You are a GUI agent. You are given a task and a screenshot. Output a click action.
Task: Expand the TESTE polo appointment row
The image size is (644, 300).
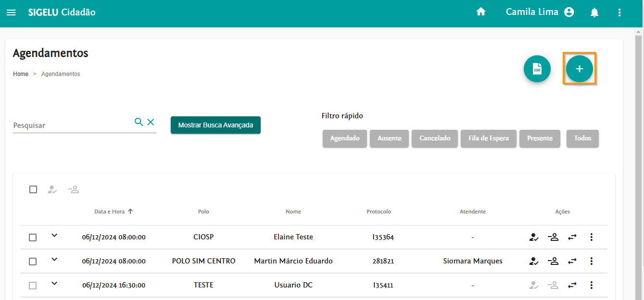(54, 284)
